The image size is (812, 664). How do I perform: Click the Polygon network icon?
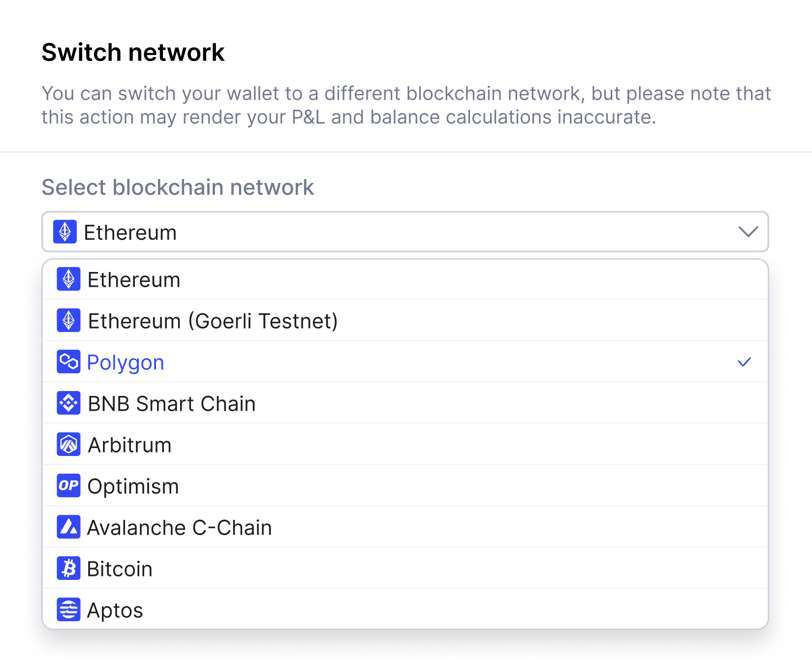click(x=68, y=362)
